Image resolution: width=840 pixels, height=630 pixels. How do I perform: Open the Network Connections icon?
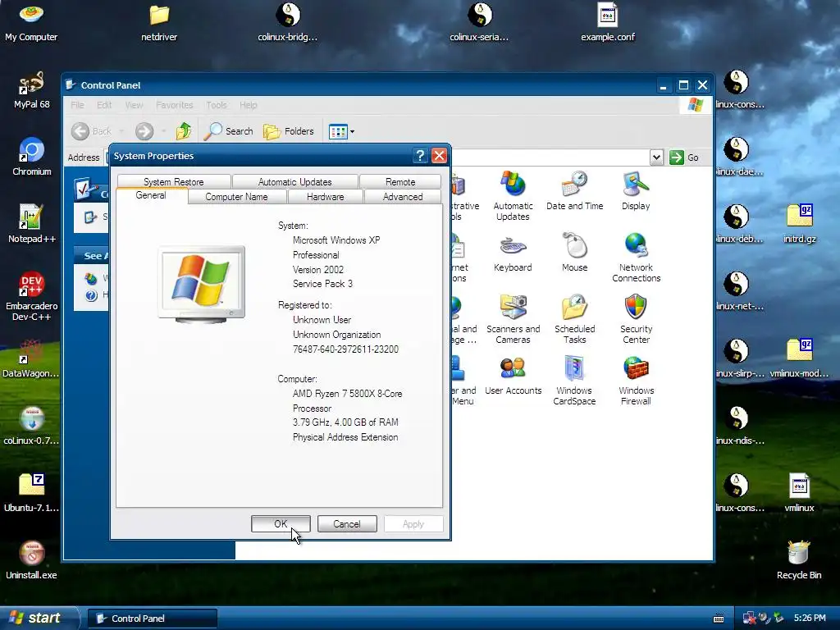click(x=636, y=258)
